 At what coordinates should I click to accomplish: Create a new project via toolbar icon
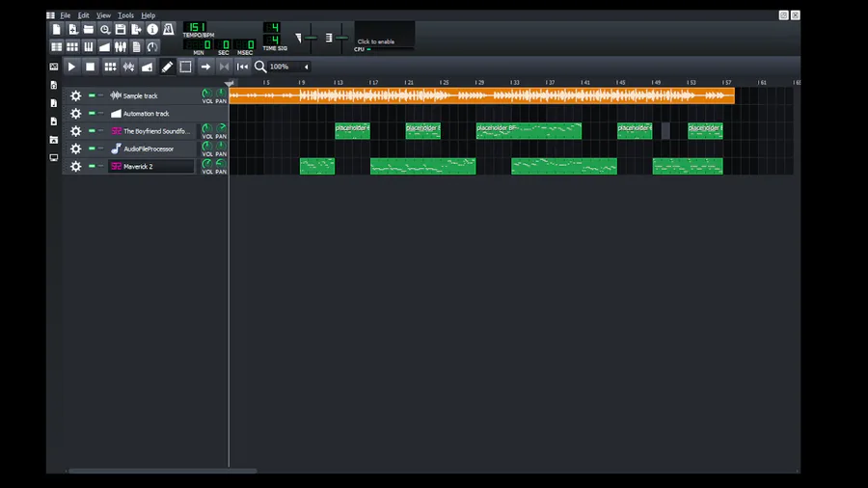pyautogui.click(x=57, y=29)
